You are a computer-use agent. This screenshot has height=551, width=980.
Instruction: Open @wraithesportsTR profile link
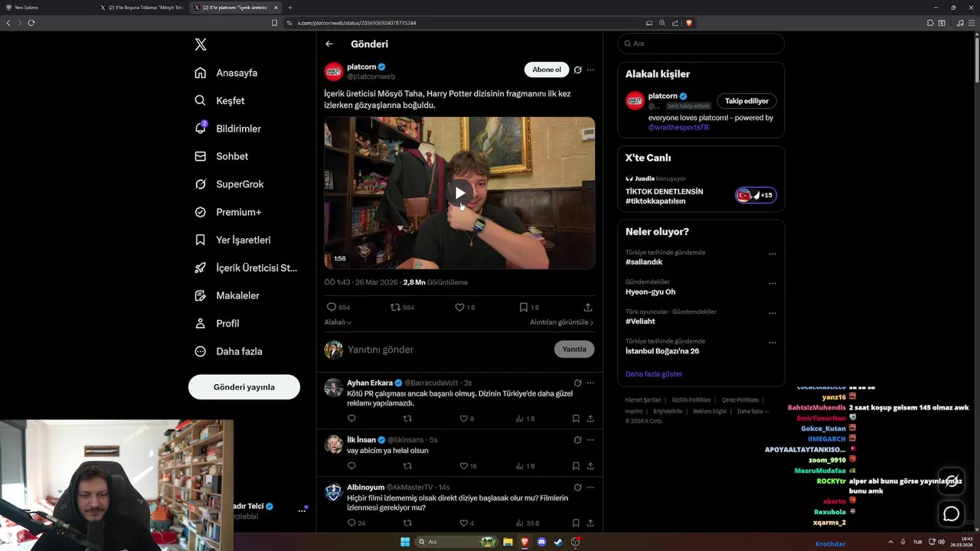point(678,127)
